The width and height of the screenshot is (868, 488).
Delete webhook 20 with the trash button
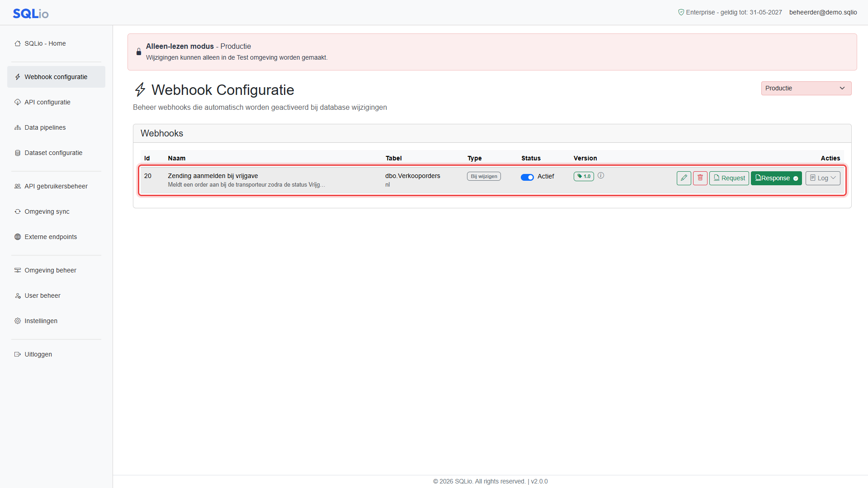point(700,178)
